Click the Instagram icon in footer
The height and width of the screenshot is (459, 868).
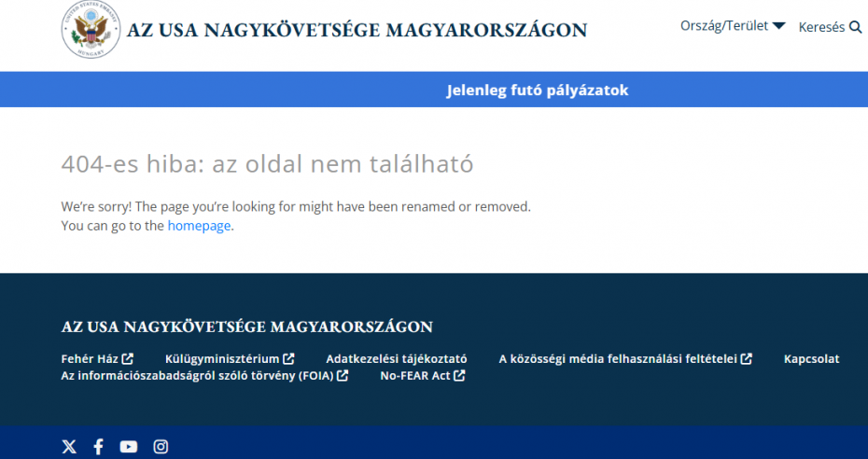click(161, 447)
